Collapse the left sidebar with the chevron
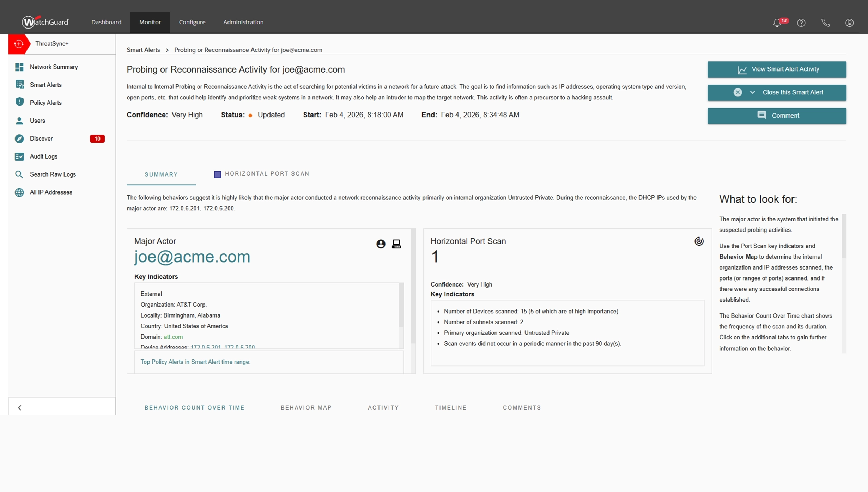 (20, 408)
